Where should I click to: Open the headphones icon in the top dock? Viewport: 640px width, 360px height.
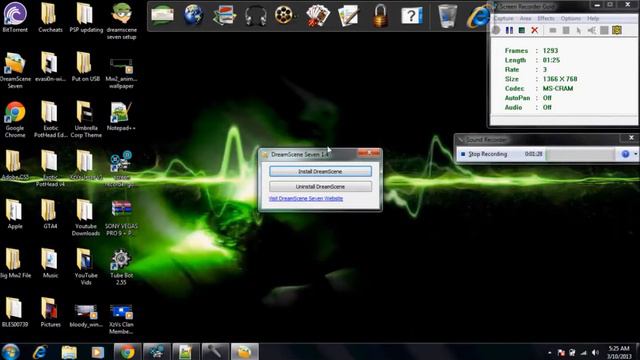pos(256,16)
